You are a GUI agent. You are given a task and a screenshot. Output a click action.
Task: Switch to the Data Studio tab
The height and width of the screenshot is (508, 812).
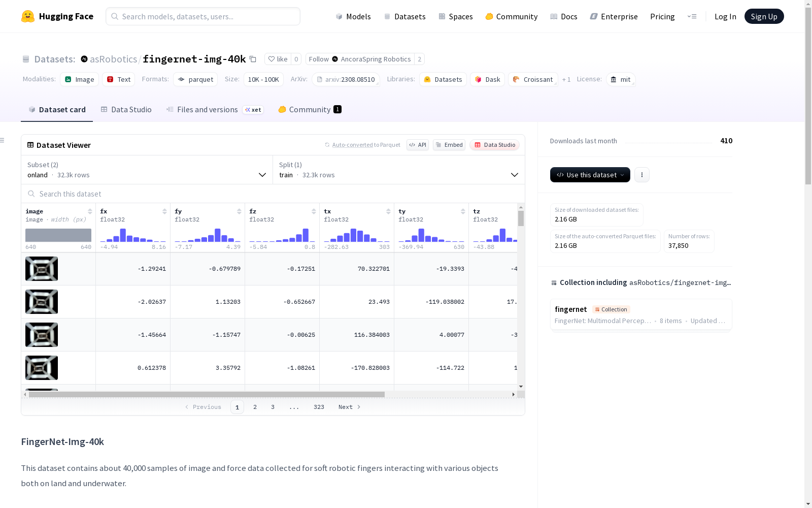coord(126,110)
